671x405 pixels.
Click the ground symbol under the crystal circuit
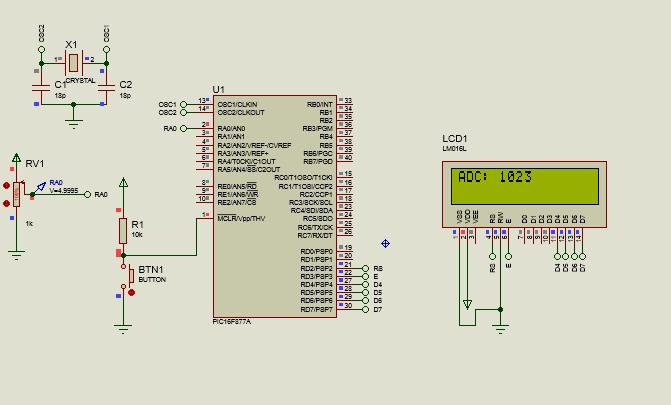[74, 124]
